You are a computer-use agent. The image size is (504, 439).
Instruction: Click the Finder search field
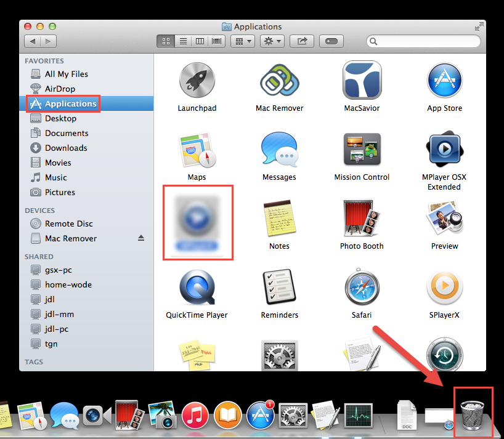tap(424, 41)
